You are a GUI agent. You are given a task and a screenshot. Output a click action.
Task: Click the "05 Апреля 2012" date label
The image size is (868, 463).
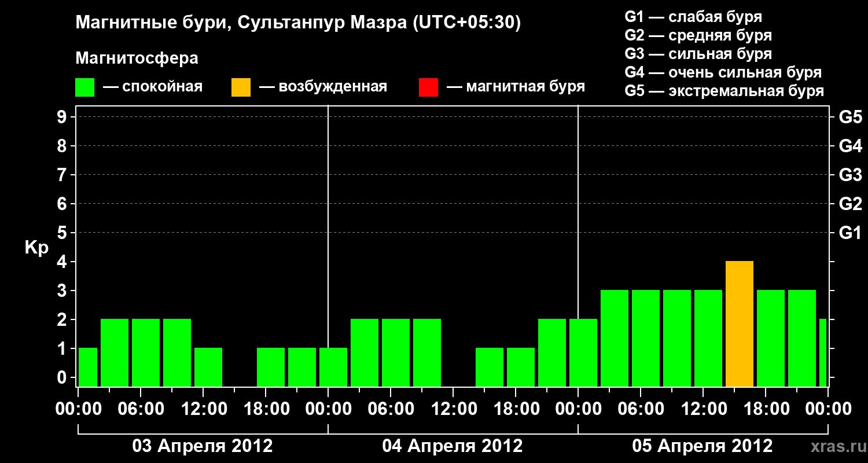(703, 446)
